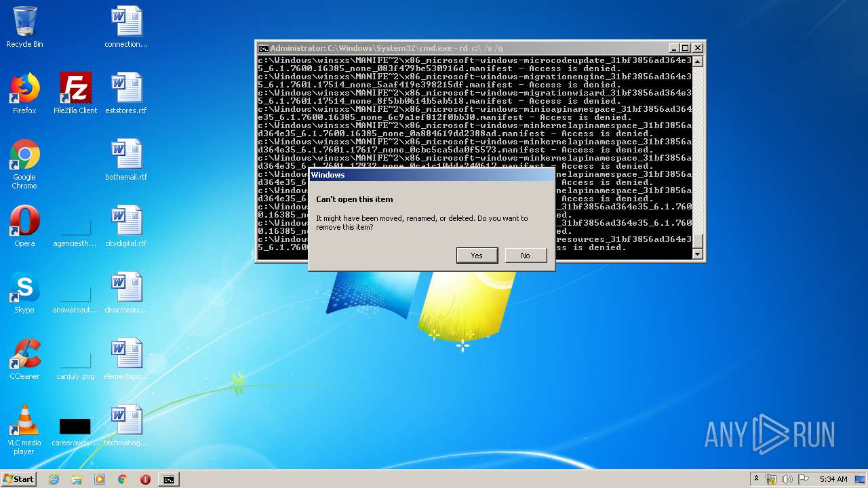Click the cmd.exe taskbar button

tap(168, 479)
